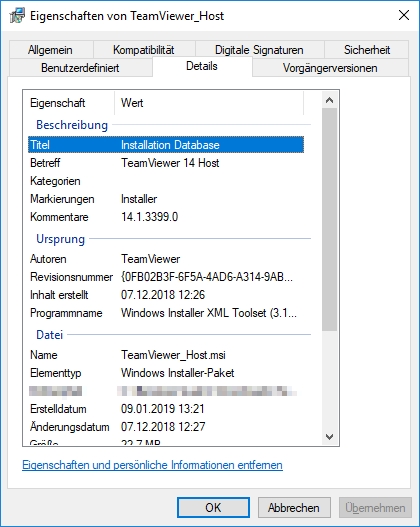Select the Betreff row TeamViewer 14 Host
The height and width of the screenshot is (527, 420).
tap(166, 163)
